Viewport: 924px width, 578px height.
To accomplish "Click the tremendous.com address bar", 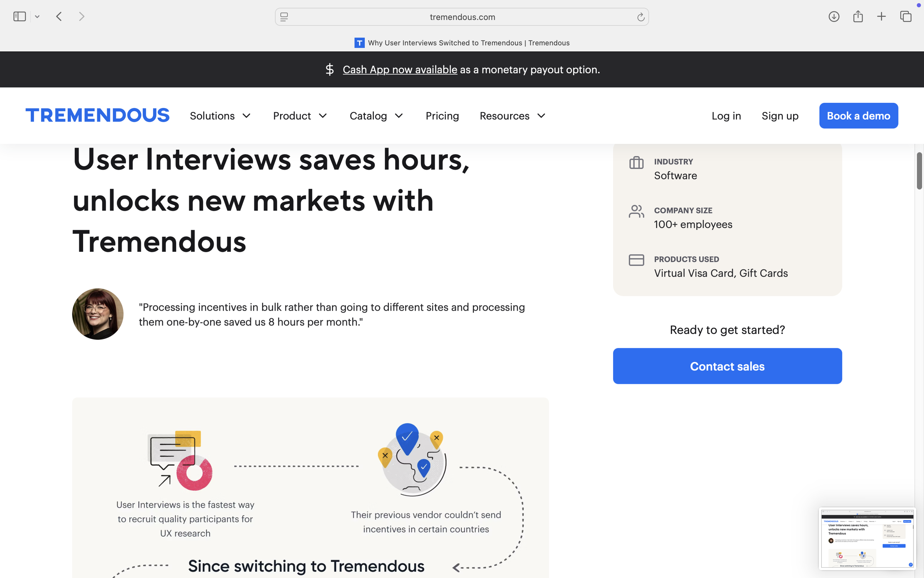I will tap(462, 17).
